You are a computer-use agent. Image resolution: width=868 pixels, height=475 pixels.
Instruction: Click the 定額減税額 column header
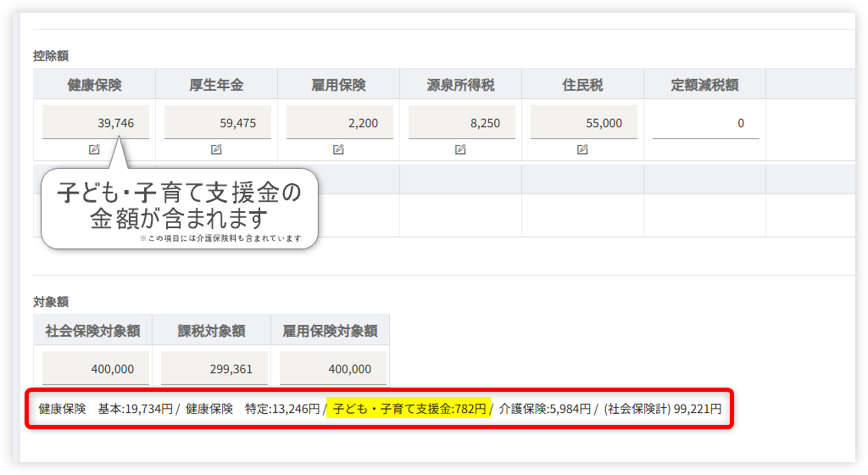point(704,85)
